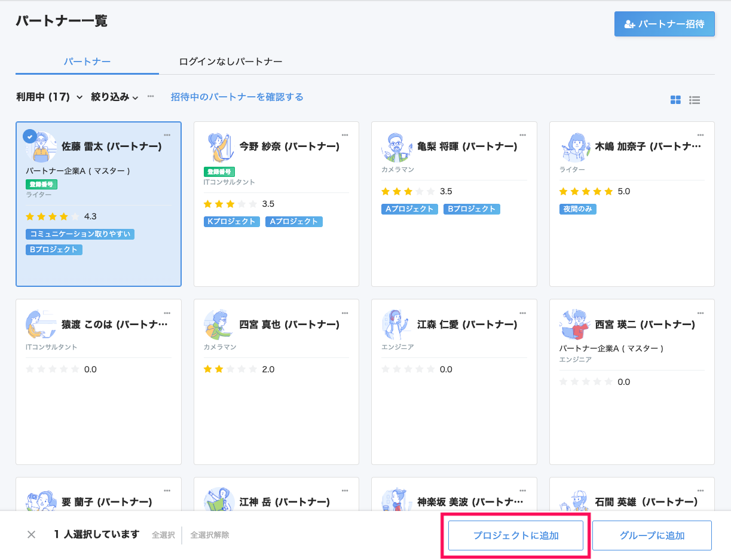Viewport: 731px width, 560px height.
Task: Select the 亀梨 将暉 avatar
Action: pyautogui.click(x=397, y=147)
